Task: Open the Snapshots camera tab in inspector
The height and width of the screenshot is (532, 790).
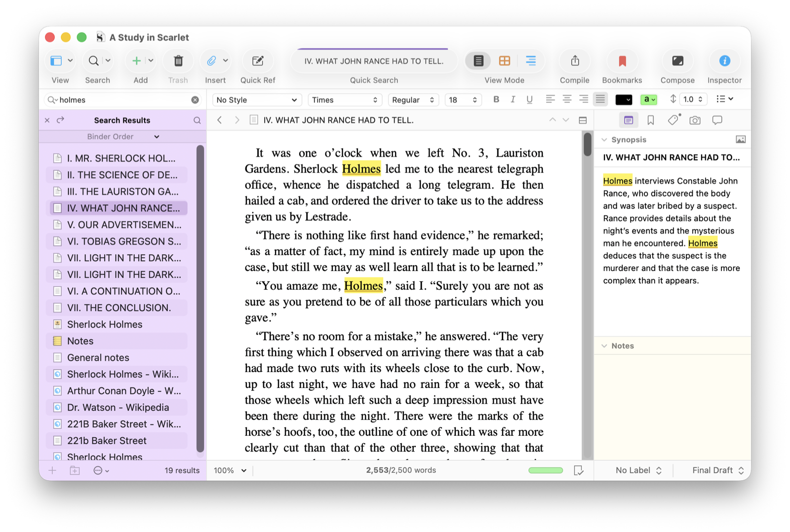Action: (x=695, y=120)
